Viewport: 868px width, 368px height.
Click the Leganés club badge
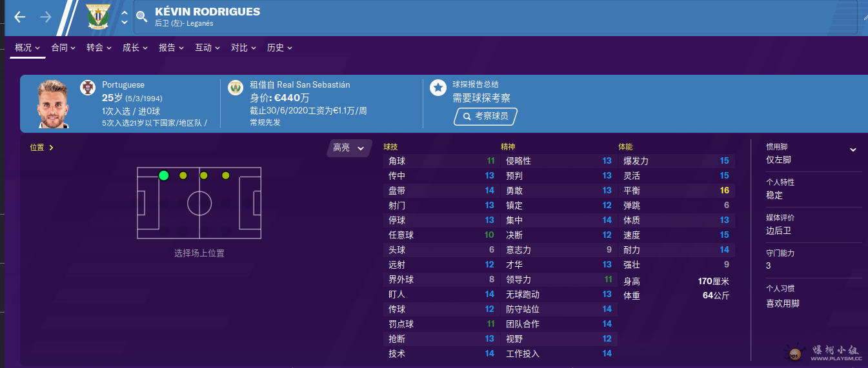99,17
